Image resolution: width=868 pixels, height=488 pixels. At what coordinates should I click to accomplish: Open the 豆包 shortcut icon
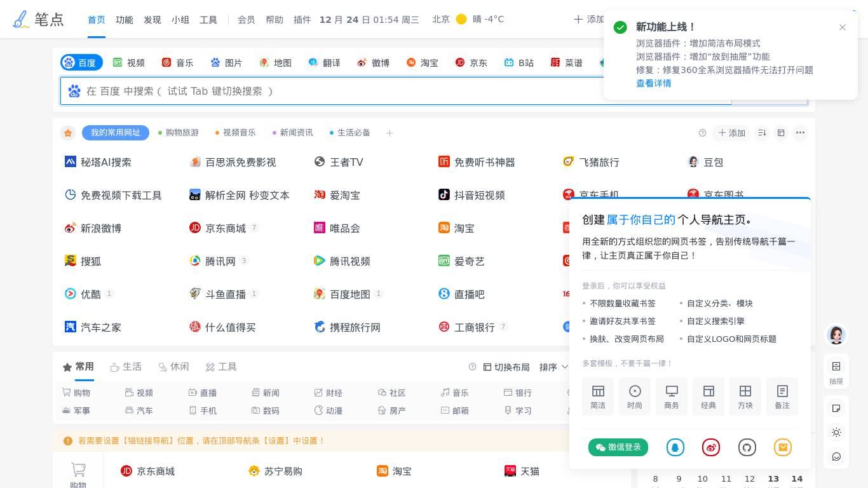[693, 162]
